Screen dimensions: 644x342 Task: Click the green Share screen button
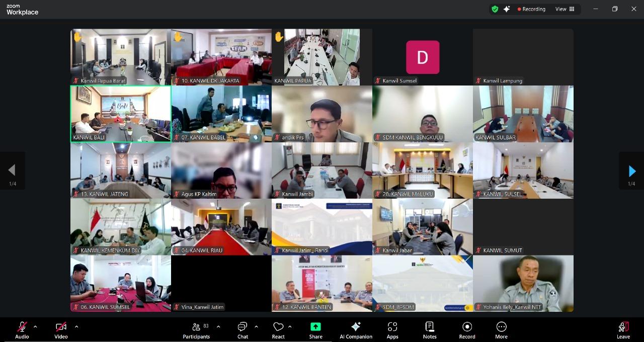pyautogui.click(x=315, y=330)
